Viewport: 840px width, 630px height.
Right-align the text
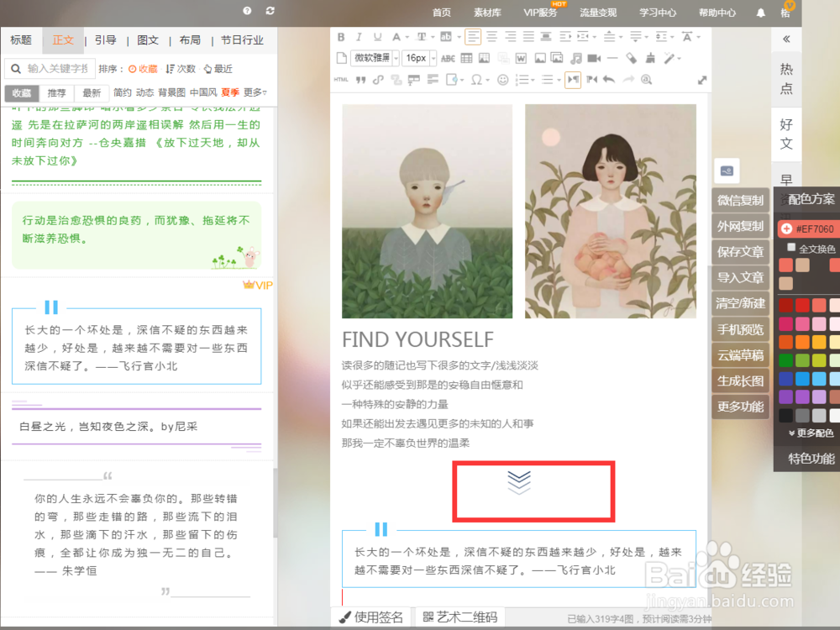click(511, 37)
